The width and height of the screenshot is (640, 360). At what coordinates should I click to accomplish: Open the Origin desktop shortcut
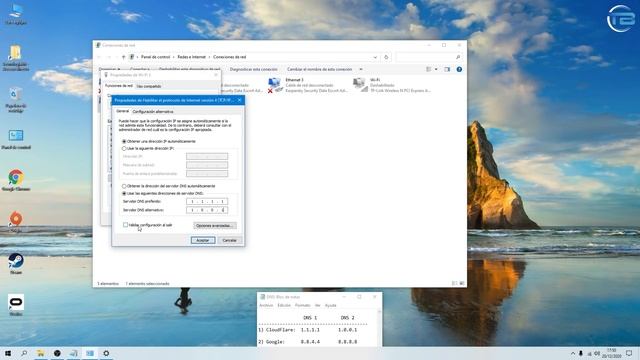point(16,222)
